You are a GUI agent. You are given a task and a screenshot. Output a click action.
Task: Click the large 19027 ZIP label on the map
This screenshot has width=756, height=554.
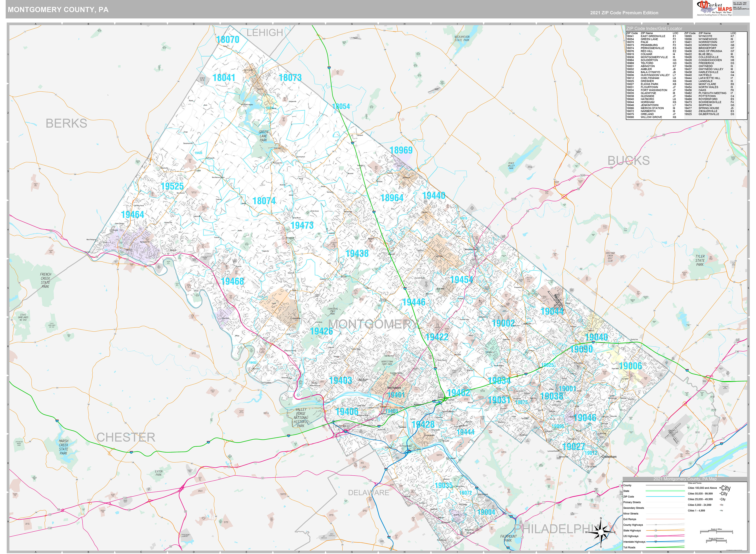573,447
